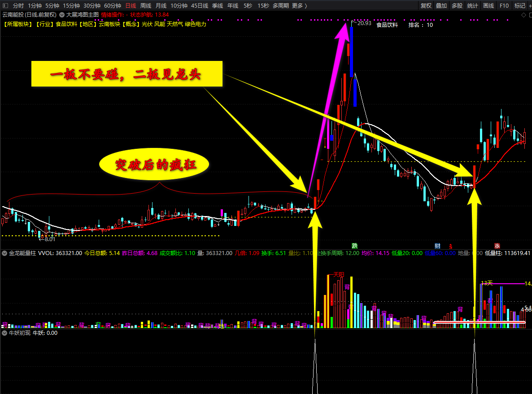This screenshot has height=394, width=532.
Task: Click the 光伏 concept label
Action: 147,24
